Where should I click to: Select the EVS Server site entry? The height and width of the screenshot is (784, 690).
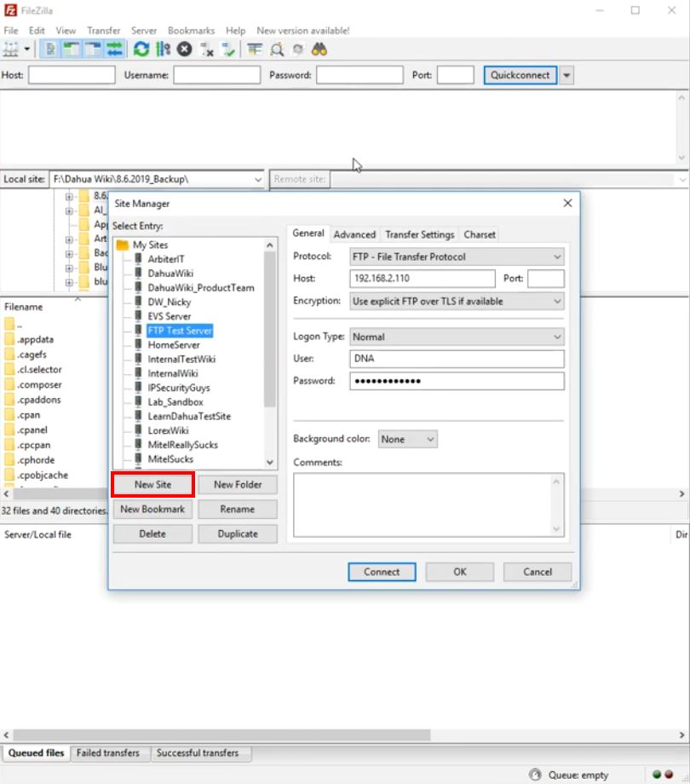170,316
